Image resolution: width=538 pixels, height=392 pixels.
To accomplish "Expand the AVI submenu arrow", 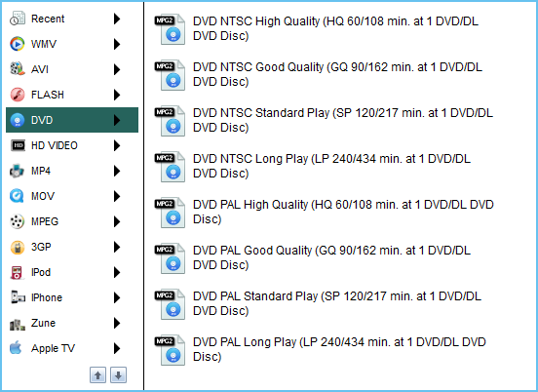I will point(117,69).
